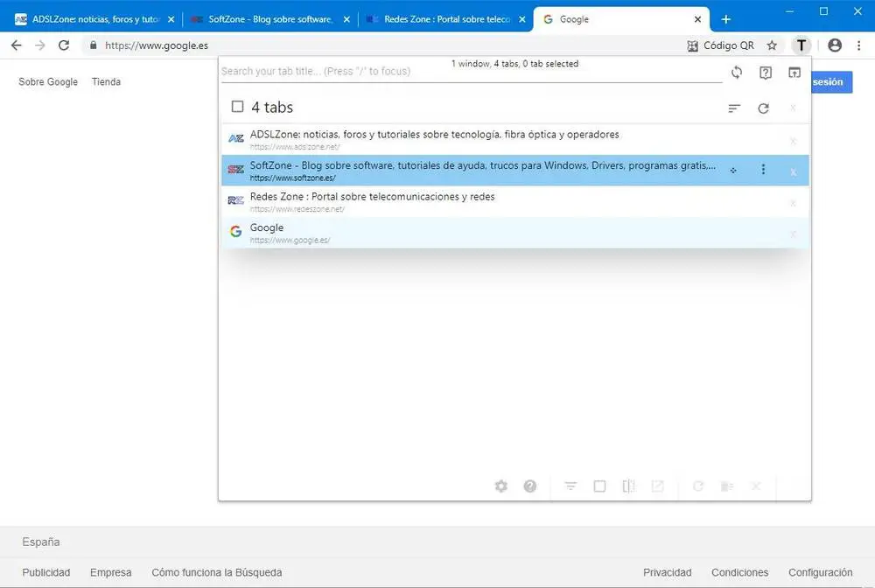This screenshot has width=875, height=588.
Task: Tick the checkbox next to 4 tabs
Action: [x=237, y=107]
